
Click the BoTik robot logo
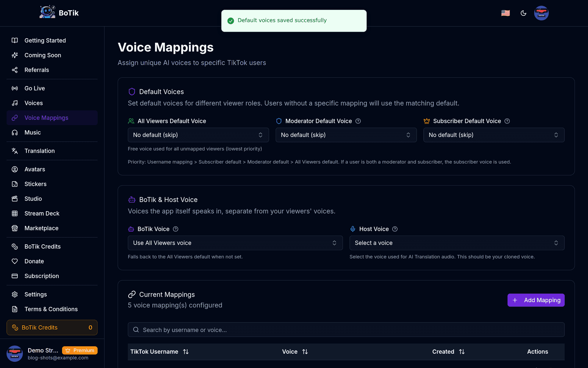click(x=47, y=12)
